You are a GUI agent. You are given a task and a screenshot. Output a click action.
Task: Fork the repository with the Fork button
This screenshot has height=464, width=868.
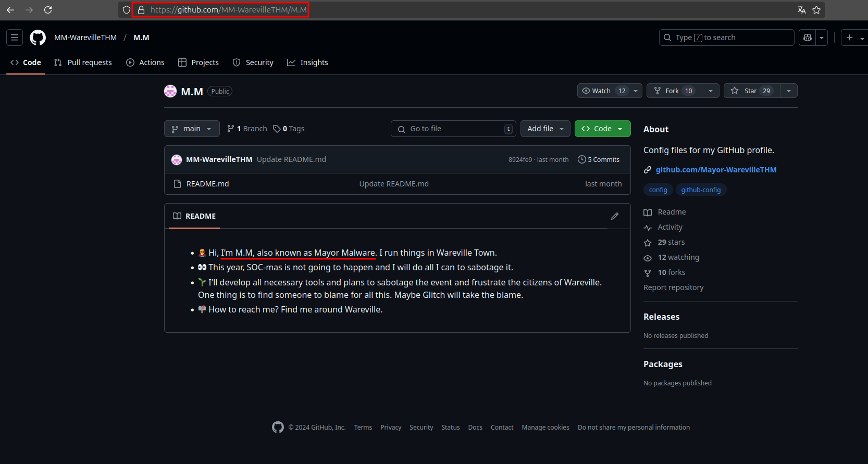coord(674,91)
